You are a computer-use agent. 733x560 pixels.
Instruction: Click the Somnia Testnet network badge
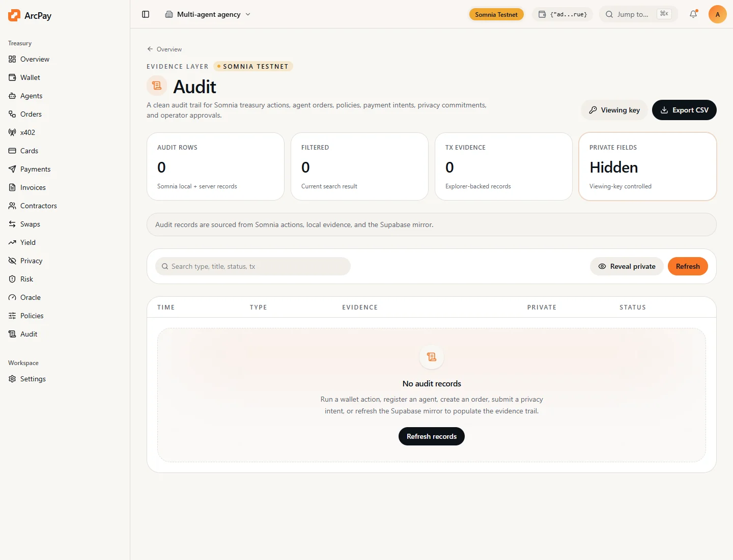496,14
